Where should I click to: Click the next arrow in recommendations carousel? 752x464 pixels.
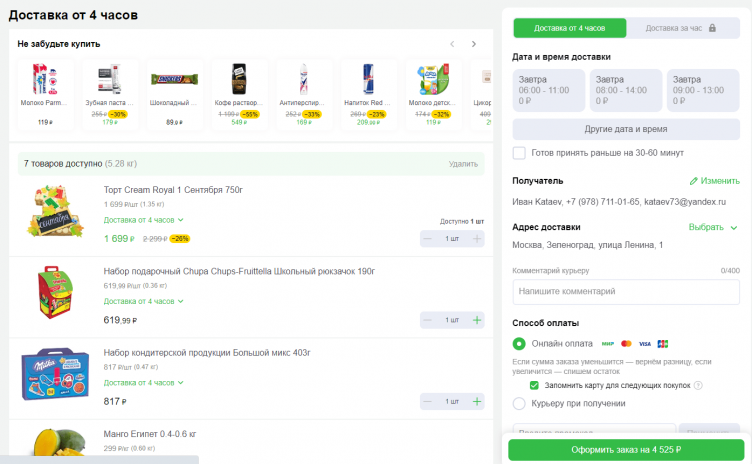click(x=474, y=44)
